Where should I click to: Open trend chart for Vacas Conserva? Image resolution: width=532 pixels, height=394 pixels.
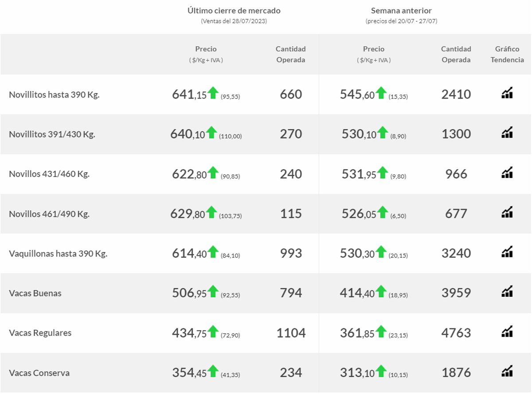click(507, 371)
